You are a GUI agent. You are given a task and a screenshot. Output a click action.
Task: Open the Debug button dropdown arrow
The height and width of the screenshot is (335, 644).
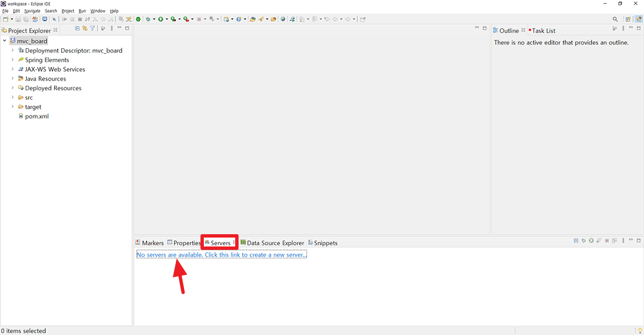click(154, 19)
